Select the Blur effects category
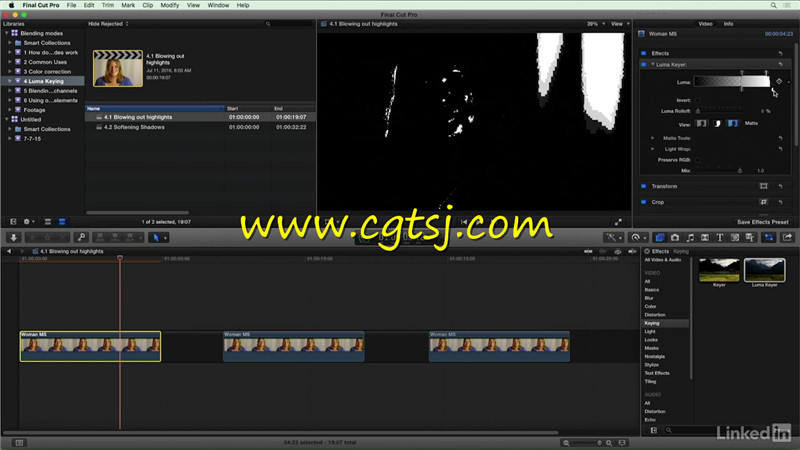The width and height of the screenshot is (800, 450). tap(649, 298)
